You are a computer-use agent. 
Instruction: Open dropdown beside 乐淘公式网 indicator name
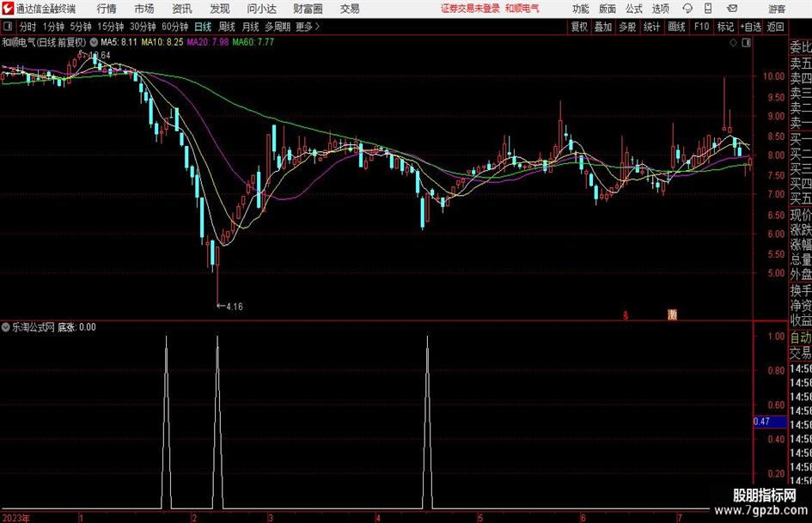coord(6,327)
